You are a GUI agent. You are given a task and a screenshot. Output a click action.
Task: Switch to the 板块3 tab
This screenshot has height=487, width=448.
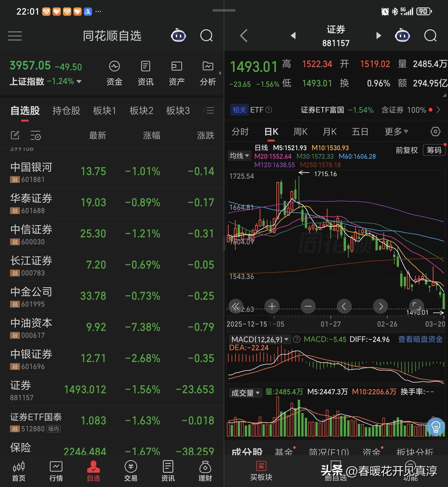[x=178, y=111]
